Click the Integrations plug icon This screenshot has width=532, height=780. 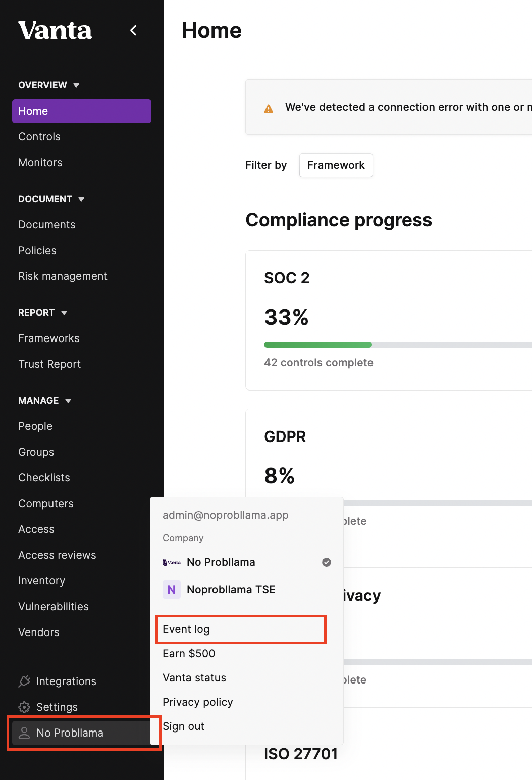point(24,681)
